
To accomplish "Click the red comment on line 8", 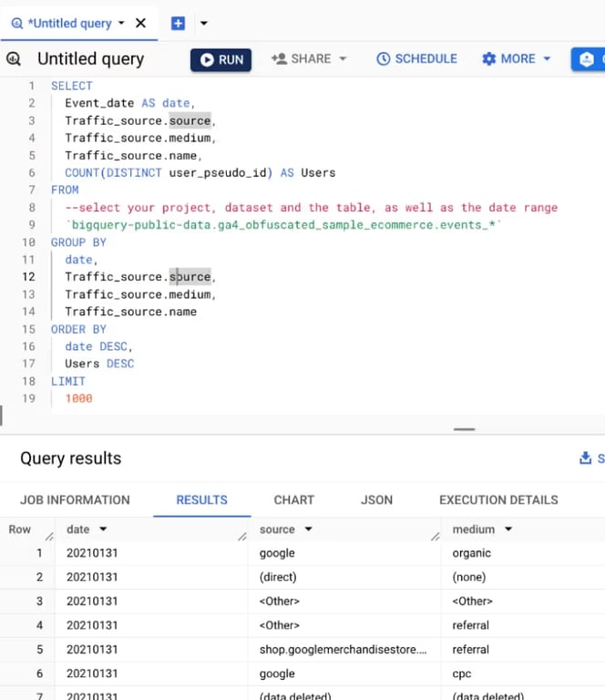I will pyautogui.click(x=312, y=208).
